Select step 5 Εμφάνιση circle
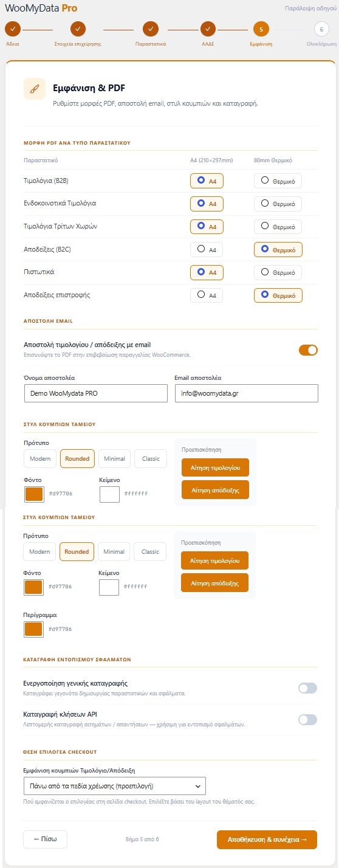This screenshot has width=339, height=868. pos(261,29)
